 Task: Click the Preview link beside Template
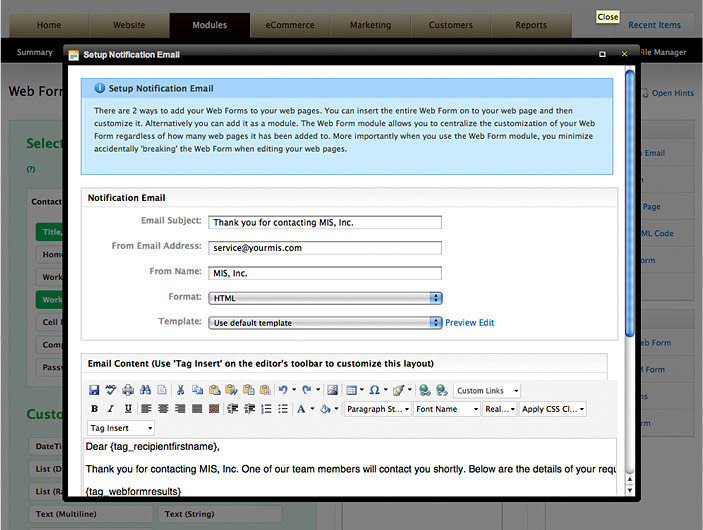pyautogui.click(x=460, y=322)
